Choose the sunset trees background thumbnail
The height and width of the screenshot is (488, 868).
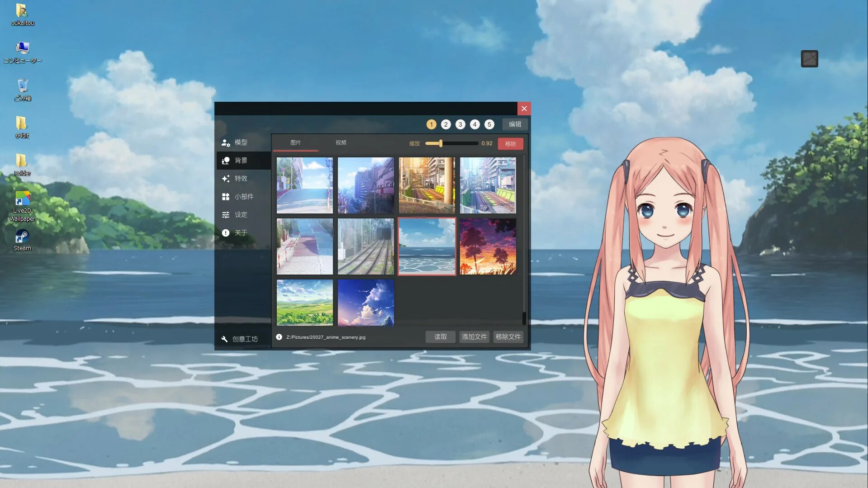coord(488,246)
